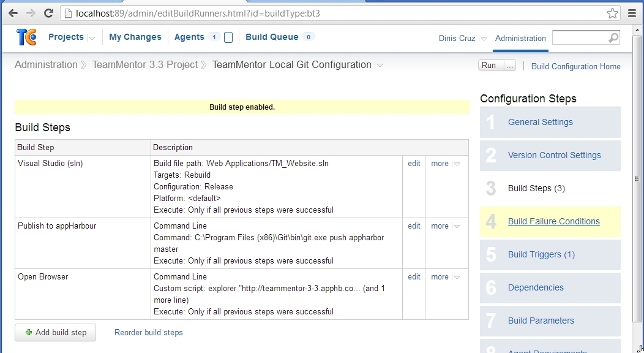Click the search magnifier icon
Viewport: 644px width, 353px height.
click(x=613, y=38)
